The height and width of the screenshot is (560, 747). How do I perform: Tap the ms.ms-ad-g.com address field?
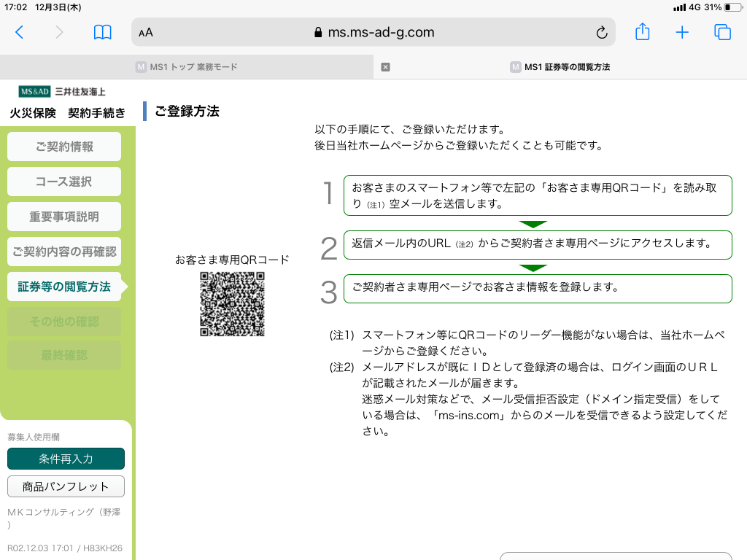373,32
